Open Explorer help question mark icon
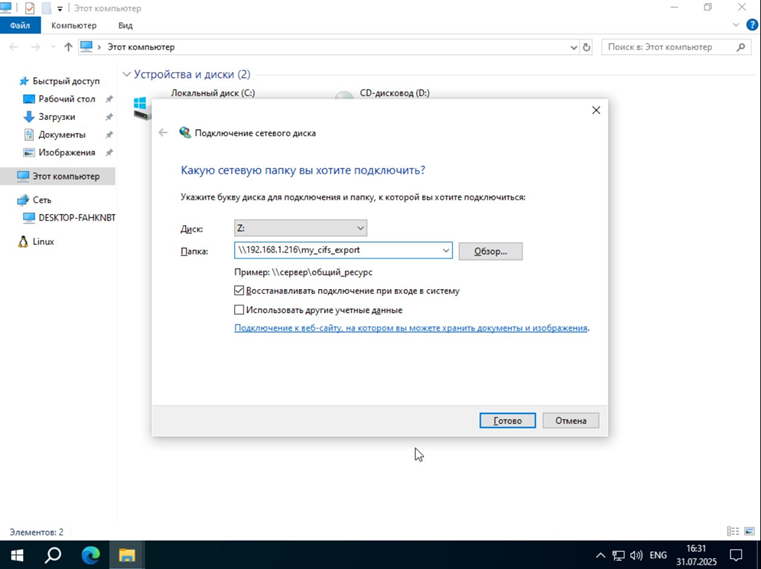This screenshot has width=761, height=569. pyautogui.click(x=752, y=25)
